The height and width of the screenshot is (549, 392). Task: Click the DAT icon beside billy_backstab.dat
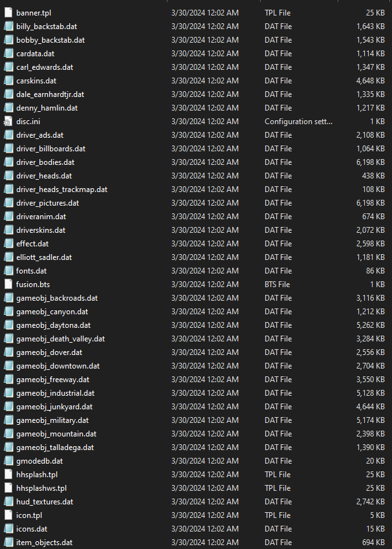8,27
